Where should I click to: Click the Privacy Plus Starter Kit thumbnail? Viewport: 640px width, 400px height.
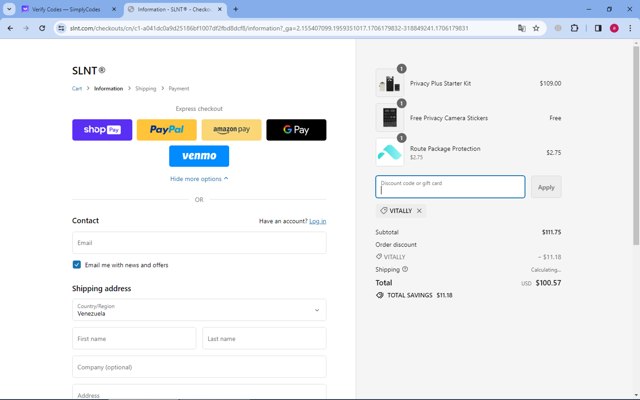pyautogui.click(x=390, y=83)
